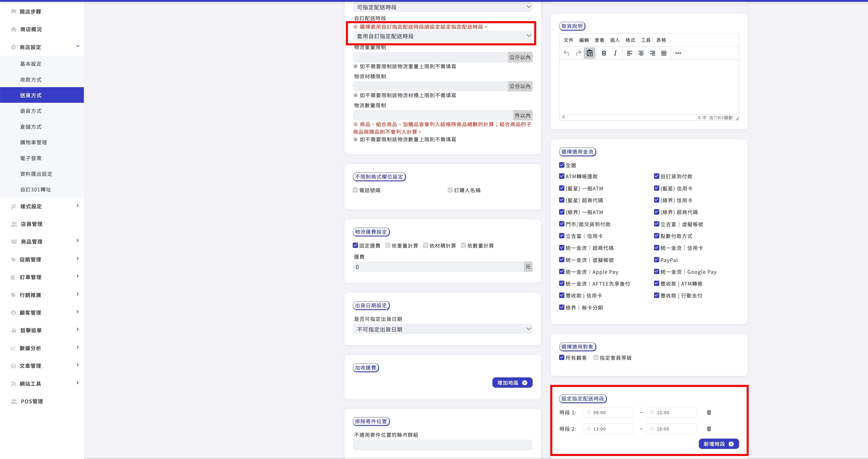Open the 可指定配送時段 dropdown

pos(442,7)
